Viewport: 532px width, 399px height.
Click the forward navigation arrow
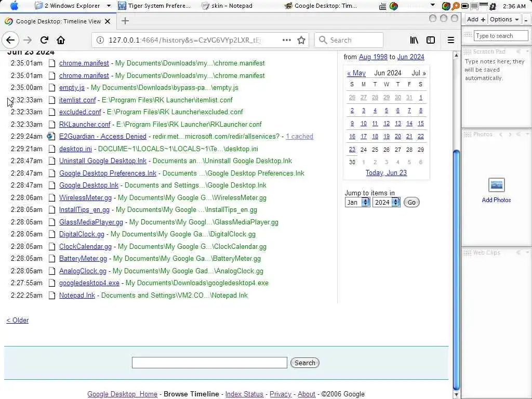(x=28, y=40)
